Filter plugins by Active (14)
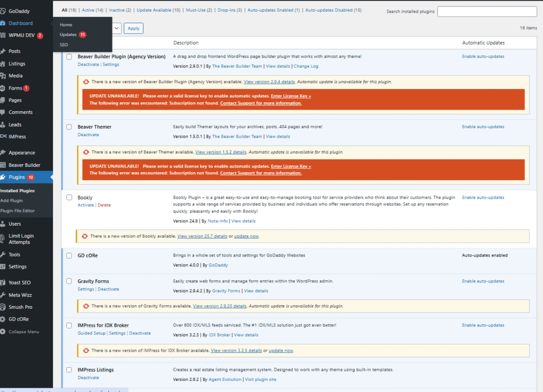 92,10
